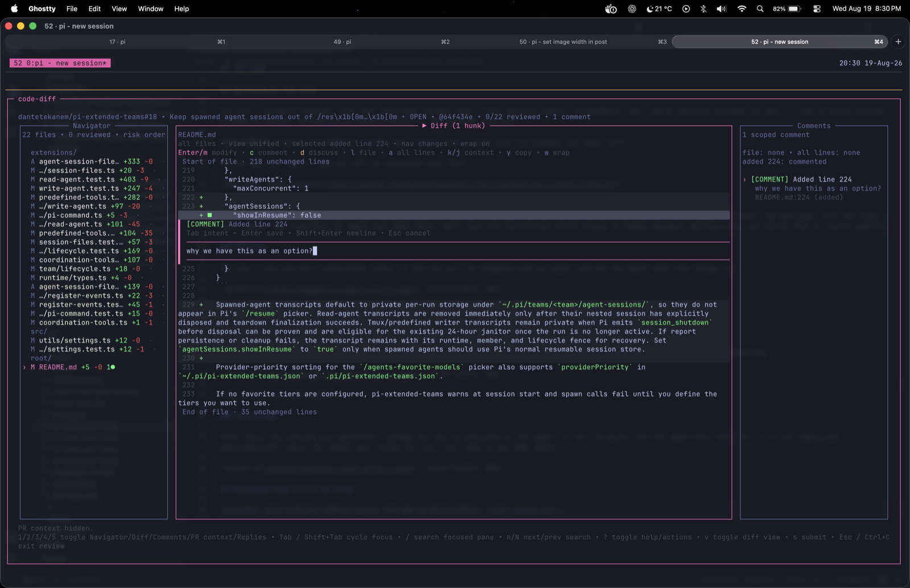Image resolution: width=910 pixels, height=588 pixels.
Task: Open the Edit menu
Action: 94,9
